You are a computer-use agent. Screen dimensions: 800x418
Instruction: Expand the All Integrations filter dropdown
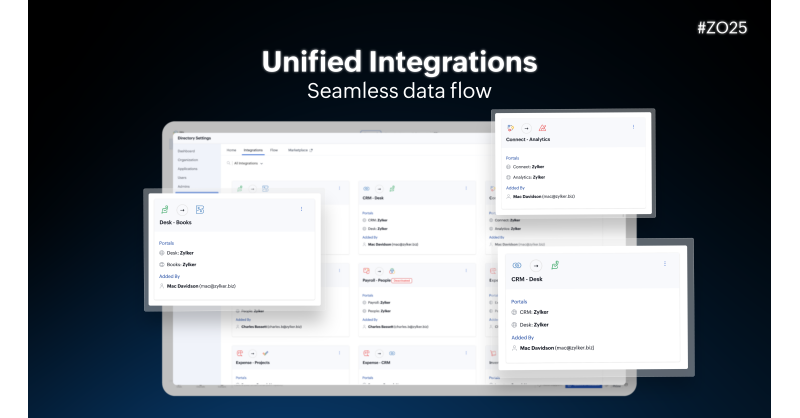pyautogui.click(x=248, y=163)
